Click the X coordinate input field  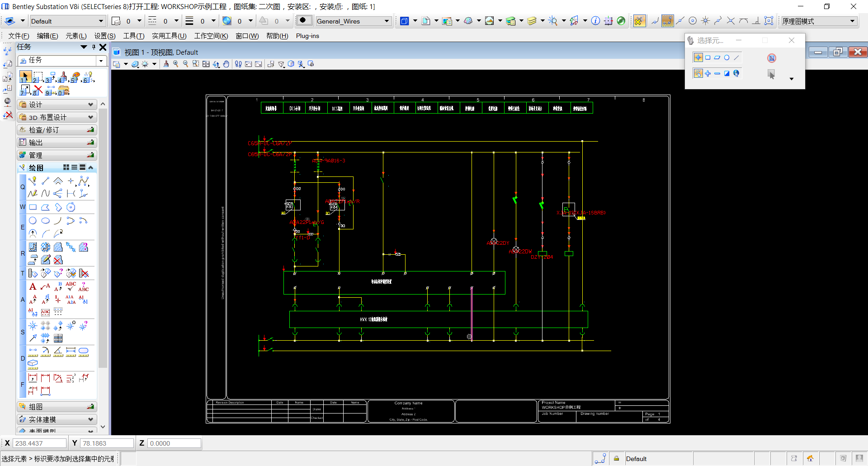pyautogui.click(x=39, y=443)
